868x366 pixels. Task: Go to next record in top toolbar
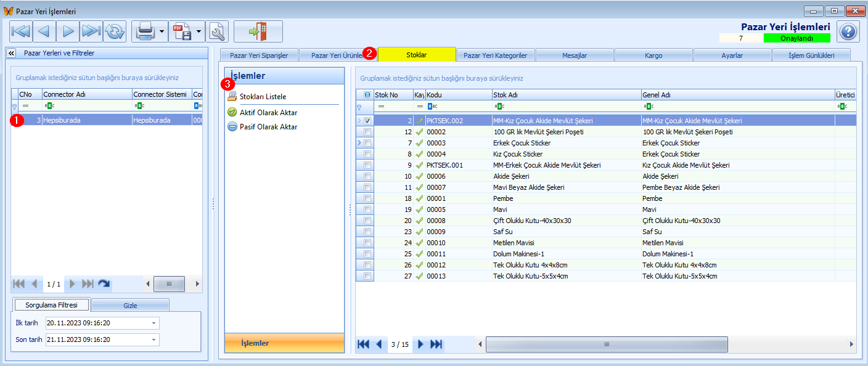coord(68,31)
